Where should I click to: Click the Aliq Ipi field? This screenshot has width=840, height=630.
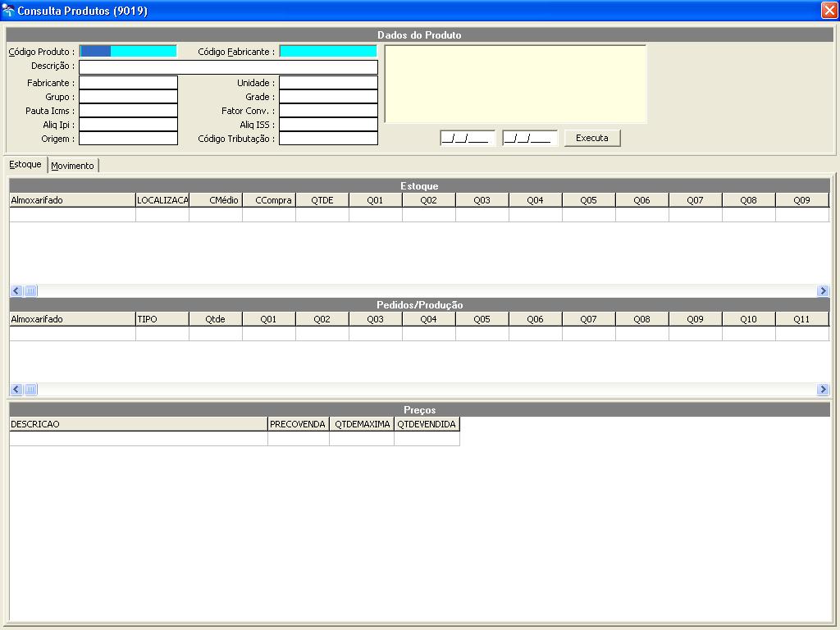click(x=128, y=125)
